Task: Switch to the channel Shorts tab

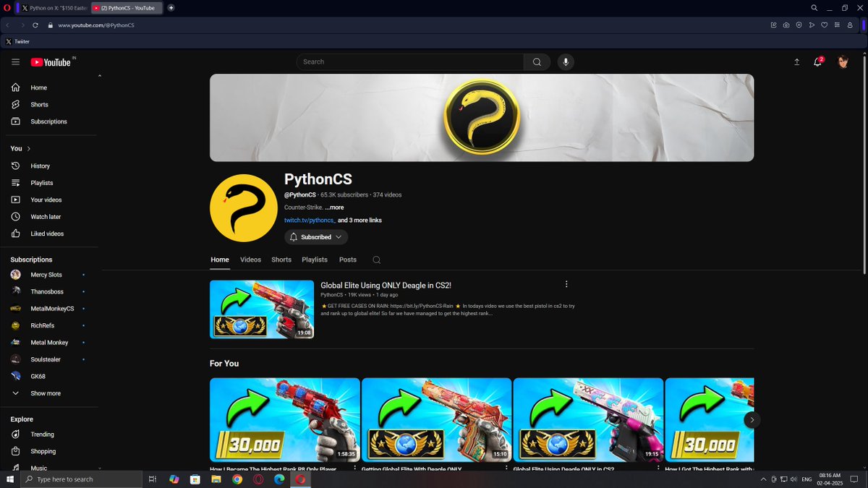Action: (281, 260)
